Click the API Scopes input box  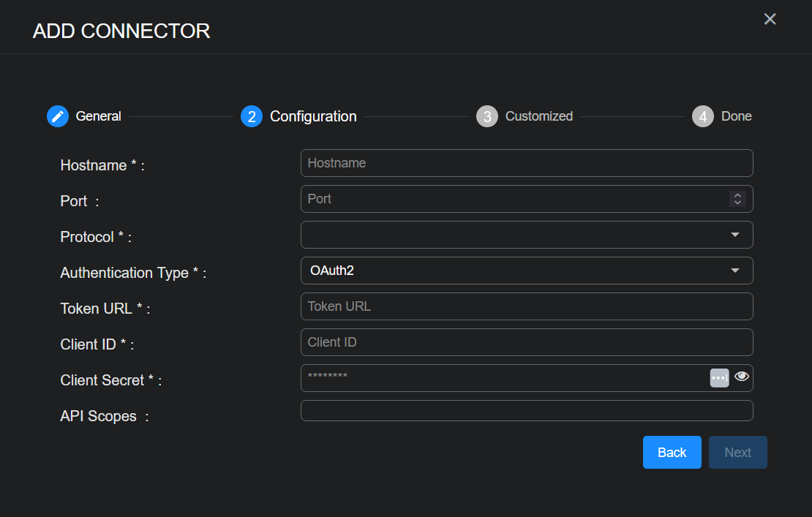(x=526, y=411)
